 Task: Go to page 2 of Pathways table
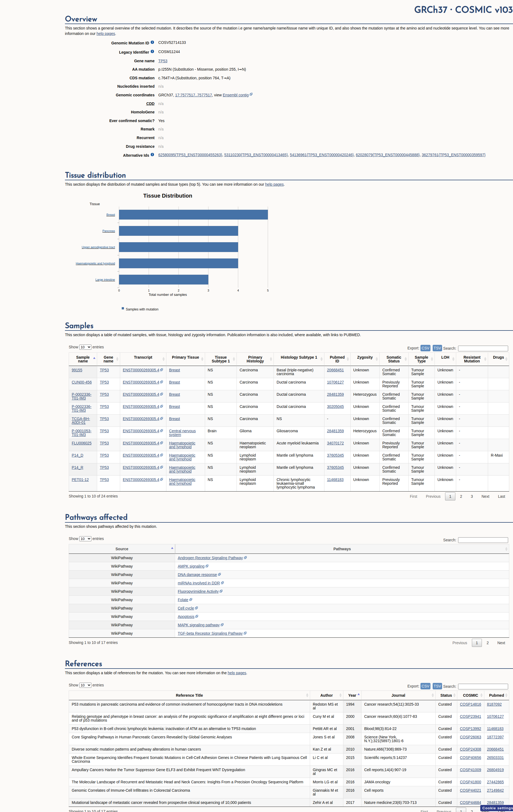[488, 643]
